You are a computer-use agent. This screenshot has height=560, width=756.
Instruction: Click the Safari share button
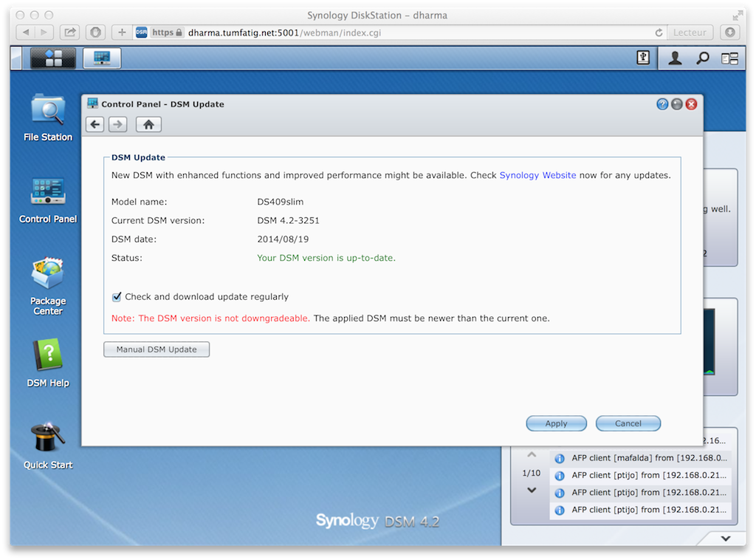(x=70, y=33)
